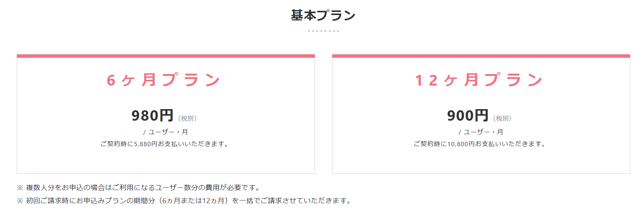This screenshot has height=219, width=644.
Task: Click the 900円 price
Action: pyautogui.click(x=467, y=116)
